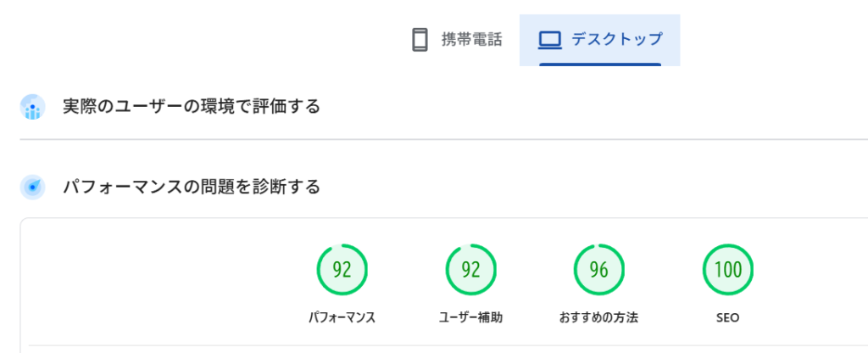This screenshot has height=353, width=868.
Task: Open the SEO category label
Action: [x=727, y=318]
